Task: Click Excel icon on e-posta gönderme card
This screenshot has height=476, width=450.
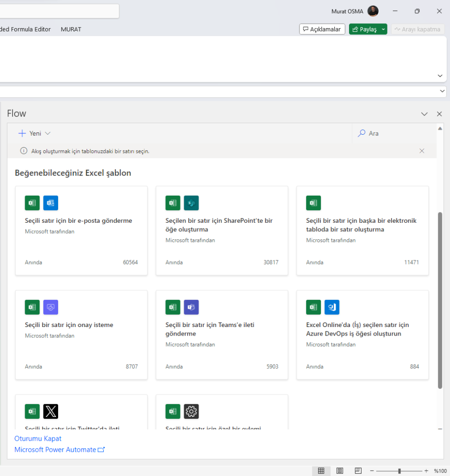Action: [x=32, y=203]
